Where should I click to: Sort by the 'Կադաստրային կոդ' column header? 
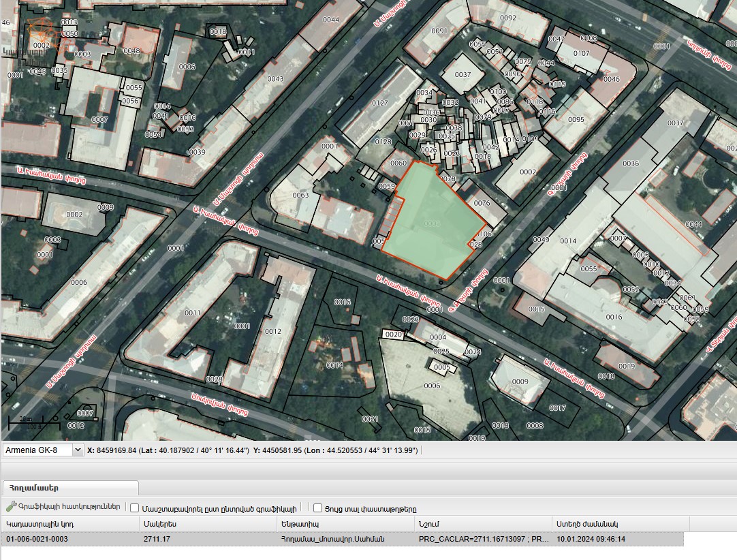click(71, 524)
